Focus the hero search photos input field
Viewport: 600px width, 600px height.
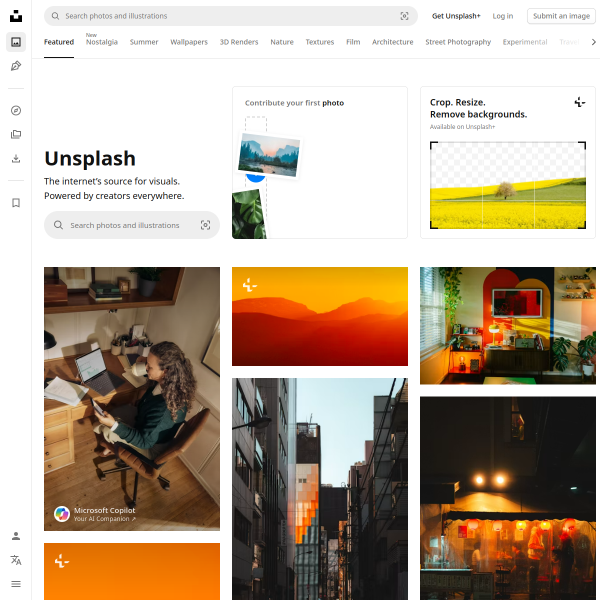(132, 225)
